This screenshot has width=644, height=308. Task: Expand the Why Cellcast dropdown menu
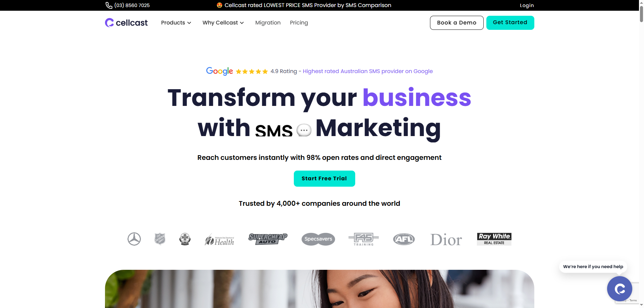[x=223, y=23]
